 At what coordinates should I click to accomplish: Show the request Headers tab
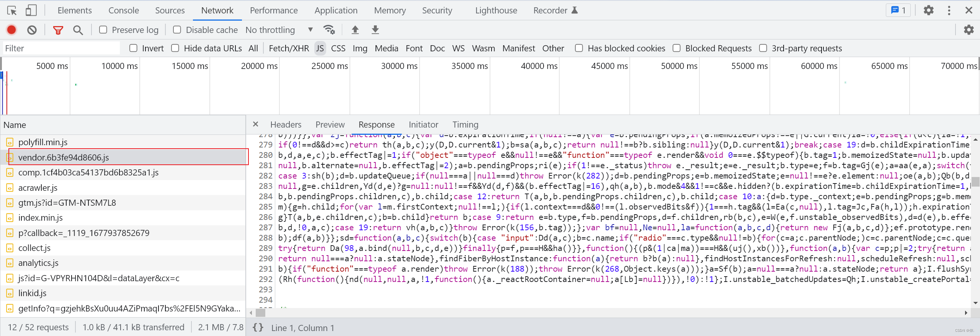point(286,125)
